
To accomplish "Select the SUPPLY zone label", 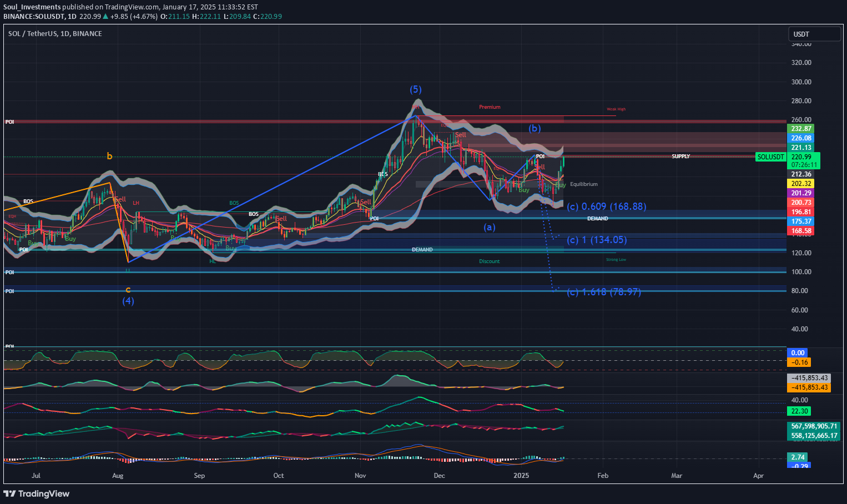I will coord(681,157).
